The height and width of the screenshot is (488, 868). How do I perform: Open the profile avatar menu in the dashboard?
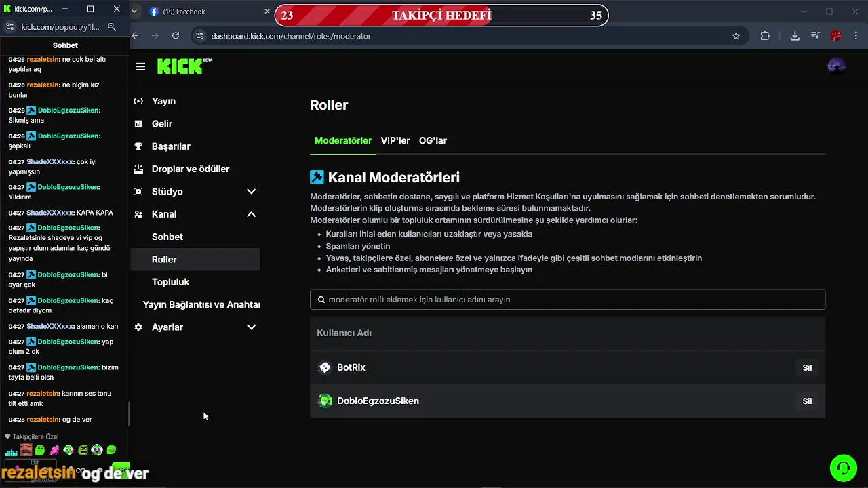pyautogui.click(x=837, y=66)
